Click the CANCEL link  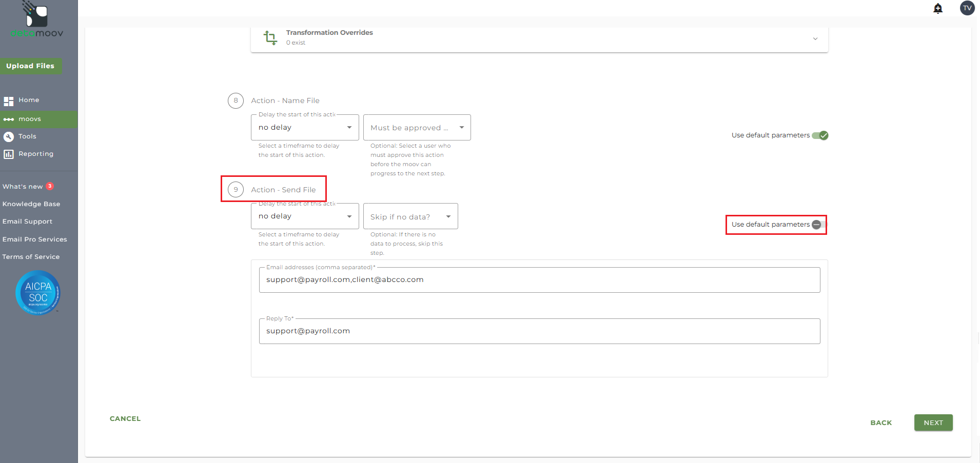tap(125, 418)
